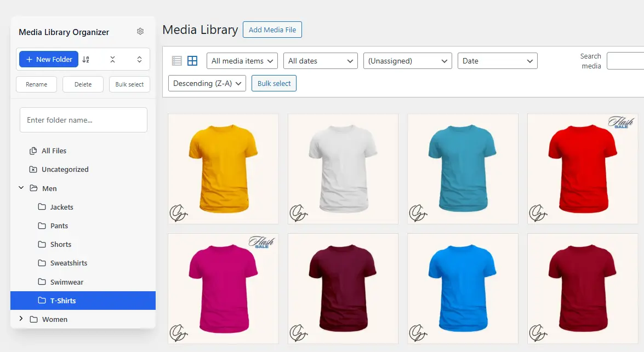This screenshot has height=352, width=644.
Task: Click the Uncategorized folder icon
Action: coord(34,169)
